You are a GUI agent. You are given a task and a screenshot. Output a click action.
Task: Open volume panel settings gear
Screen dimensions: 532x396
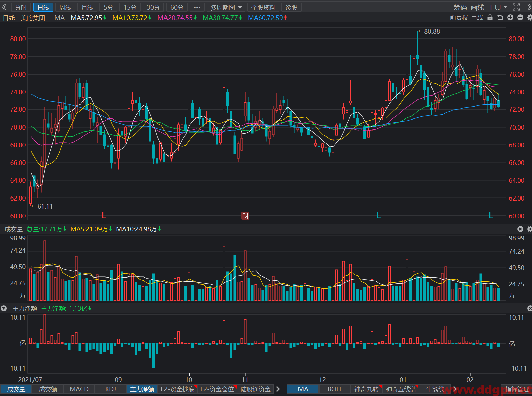click(529, 229)
